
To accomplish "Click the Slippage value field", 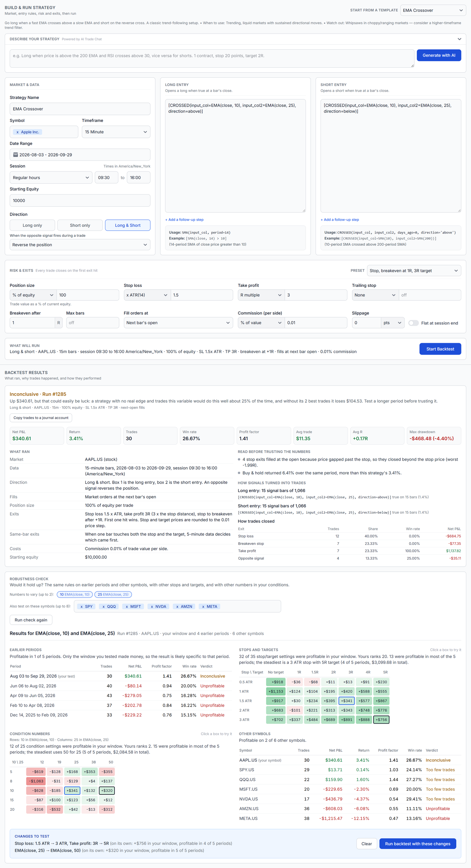I will [x=366, y=323].
